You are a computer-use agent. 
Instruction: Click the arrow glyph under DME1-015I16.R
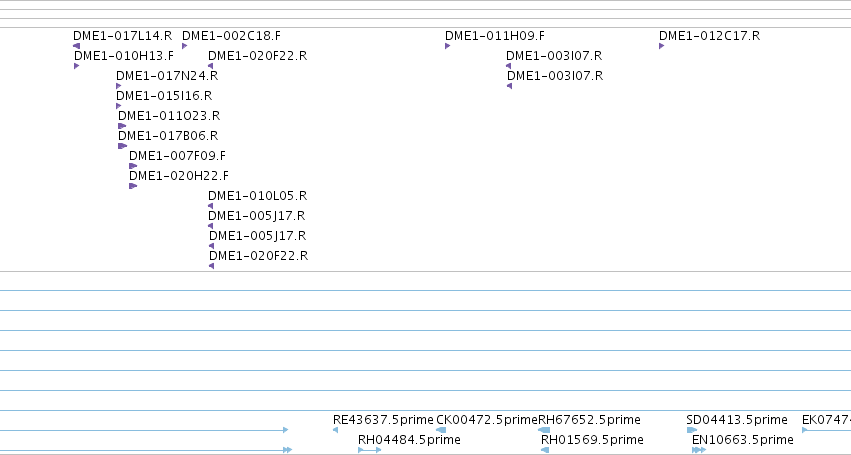pos(119,106)
